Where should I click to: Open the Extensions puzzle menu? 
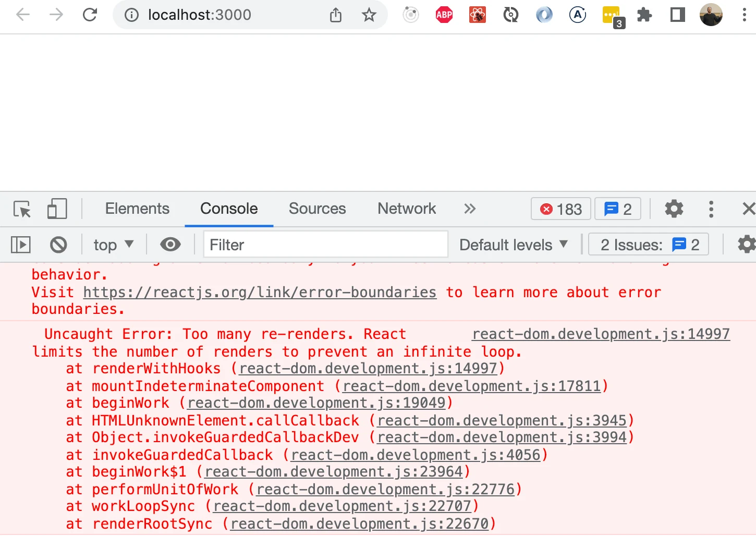click(x=645, y=15)
